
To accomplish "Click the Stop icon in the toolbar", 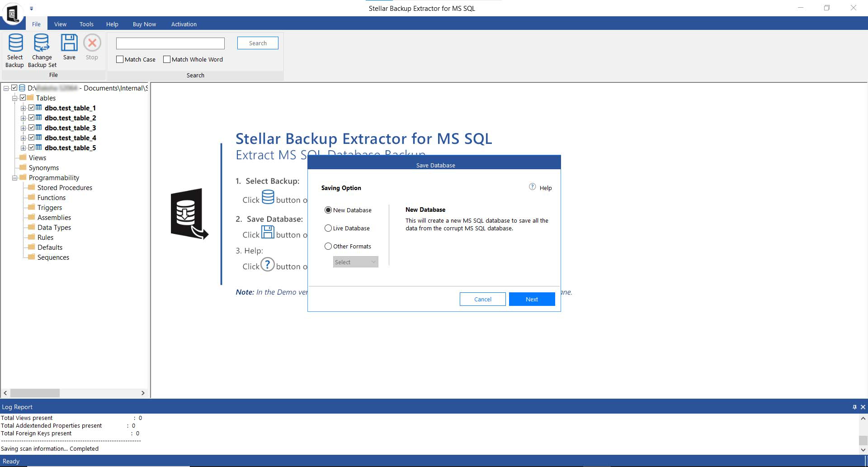I will (92, 43).
